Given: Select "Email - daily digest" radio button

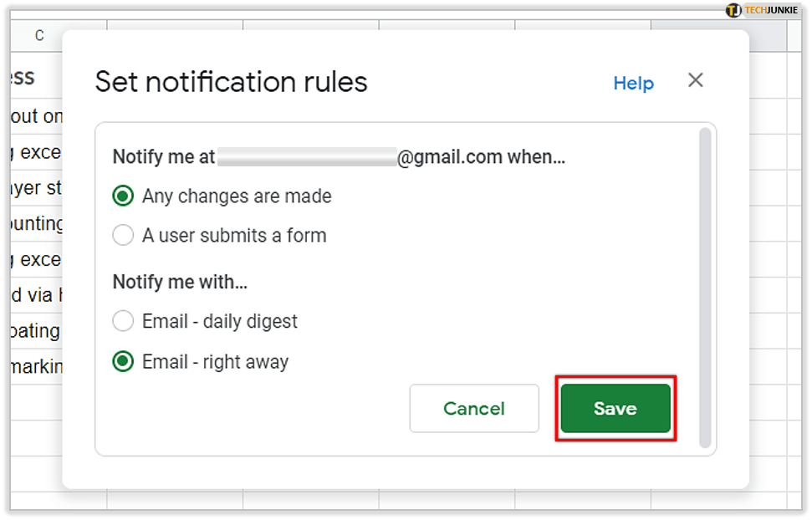Looking at the screenshot, I should [123, 321].
